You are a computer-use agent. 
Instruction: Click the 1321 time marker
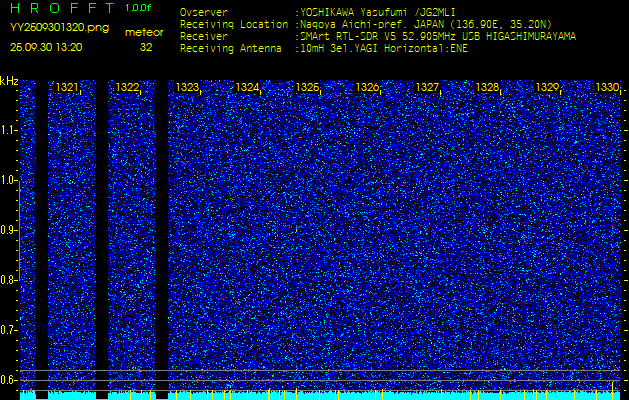(x=67, y=87)
